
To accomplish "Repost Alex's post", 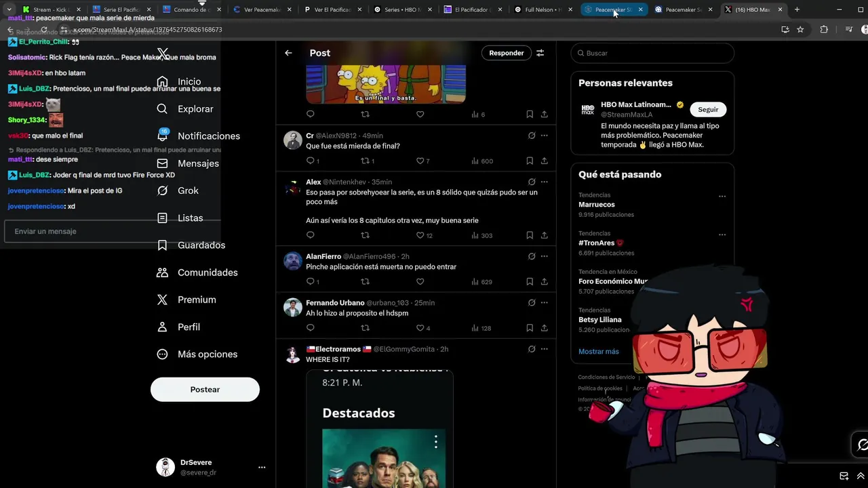I will pos(365,235).
